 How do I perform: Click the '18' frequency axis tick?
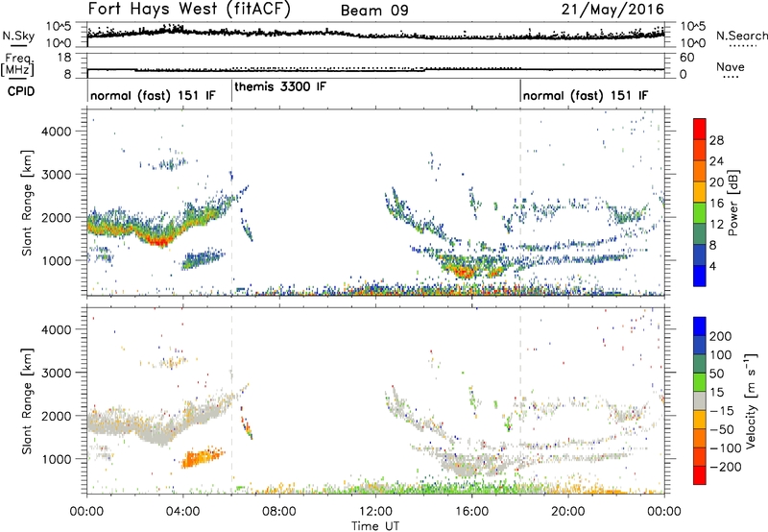[64, 58]
